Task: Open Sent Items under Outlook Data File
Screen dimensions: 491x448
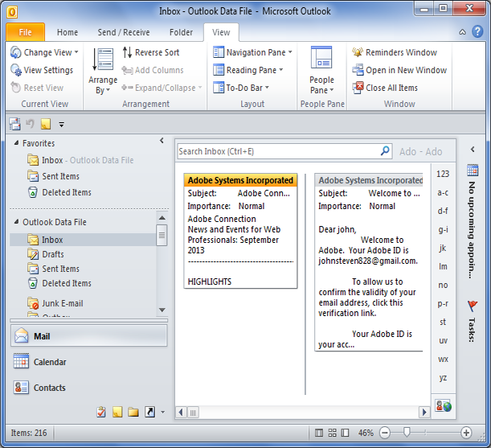Action: 53,269
